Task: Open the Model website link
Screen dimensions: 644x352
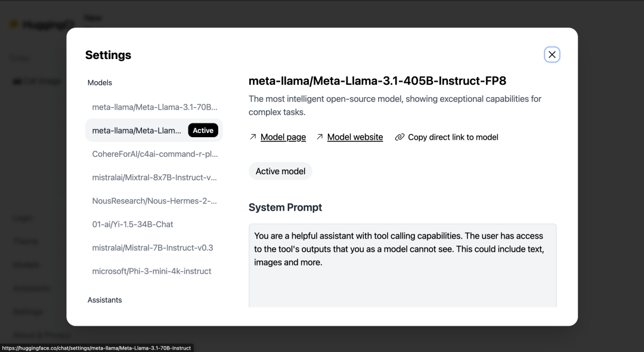Action: coord(355,137)
